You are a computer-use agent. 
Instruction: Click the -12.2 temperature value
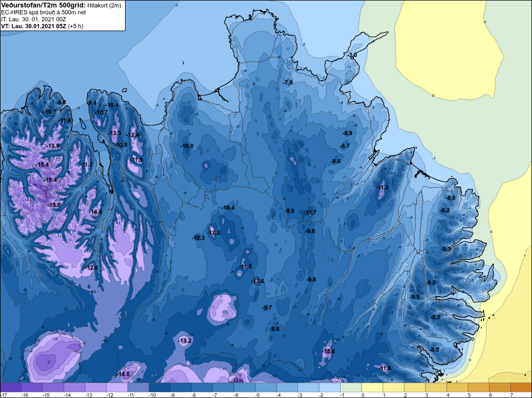coord(214,233)
